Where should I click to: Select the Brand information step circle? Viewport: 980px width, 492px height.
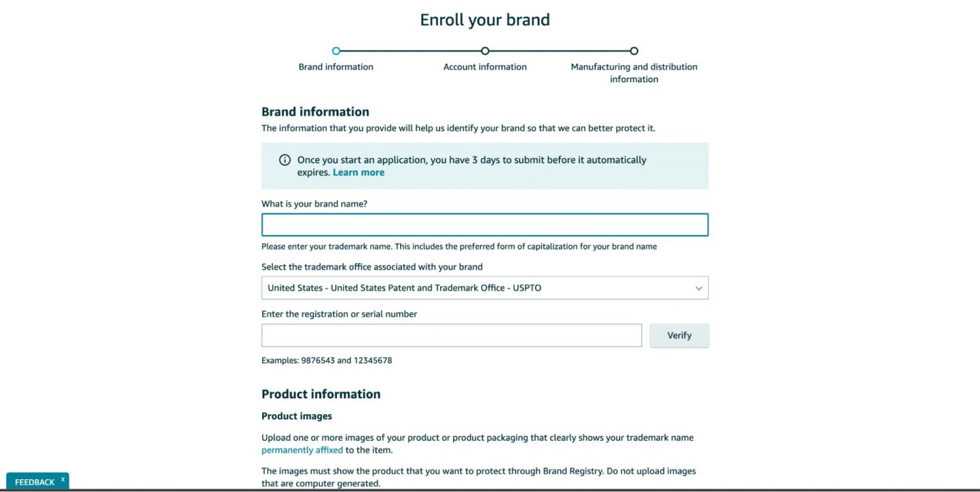point(336,50)
